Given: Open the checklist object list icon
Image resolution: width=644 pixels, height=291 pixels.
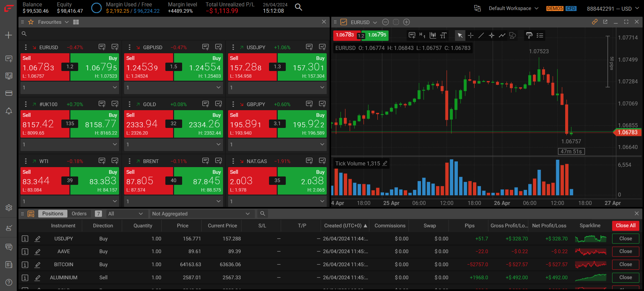Looking at the screenshot, I should click(540, 35).
